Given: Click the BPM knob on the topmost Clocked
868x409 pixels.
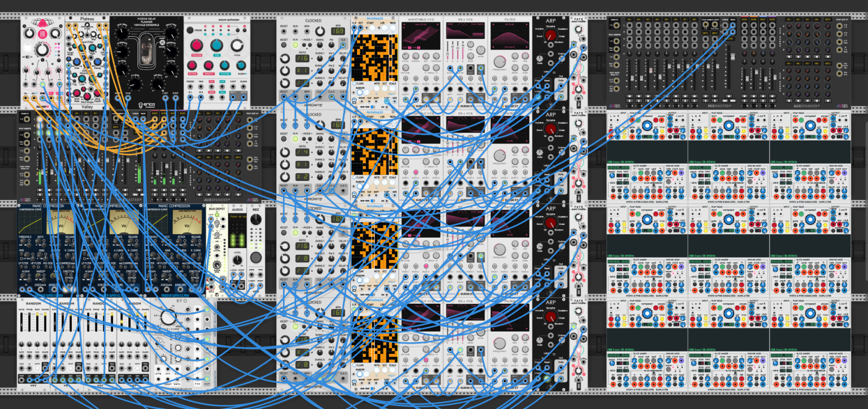Looking at the screenshot, I should click(x=320, y=31).
